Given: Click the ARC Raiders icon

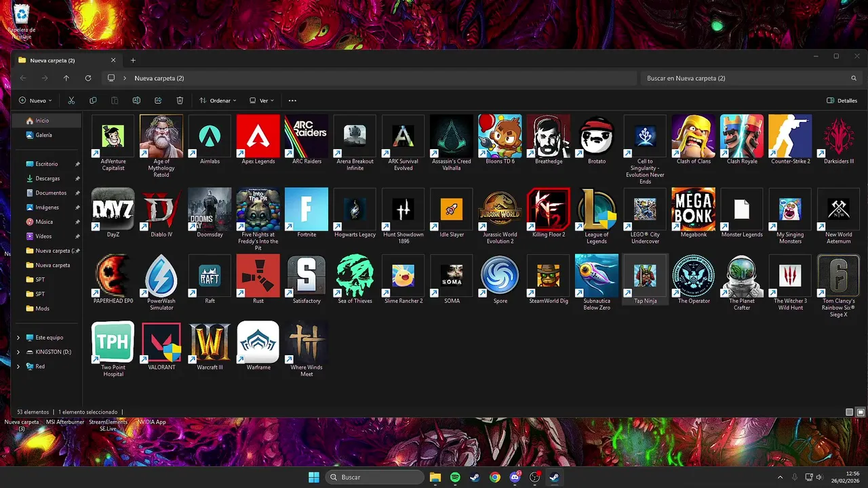Looking at the screenshot, I should point(307,136).
